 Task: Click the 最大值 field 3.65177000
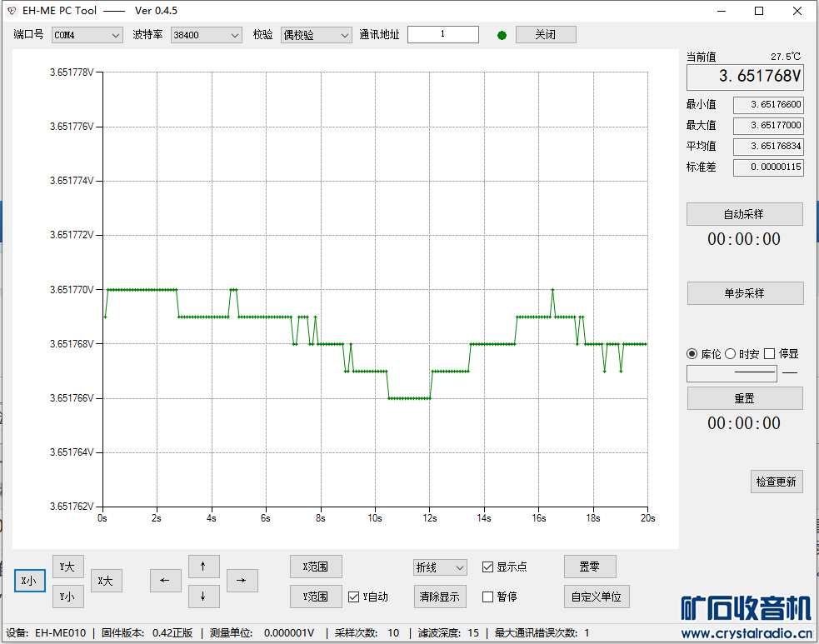coord(768,125)
